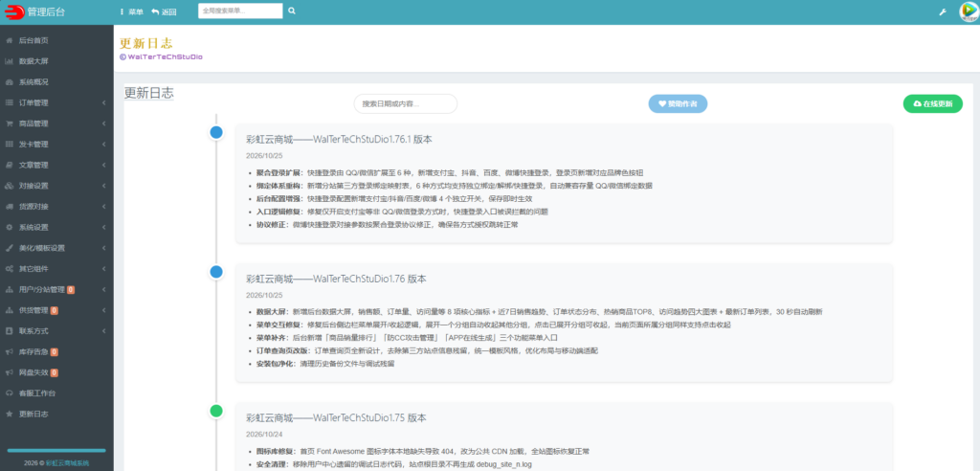Click the 返回 back arrow button
Screen dimensions: 980x471
click(x=164, y=11)
